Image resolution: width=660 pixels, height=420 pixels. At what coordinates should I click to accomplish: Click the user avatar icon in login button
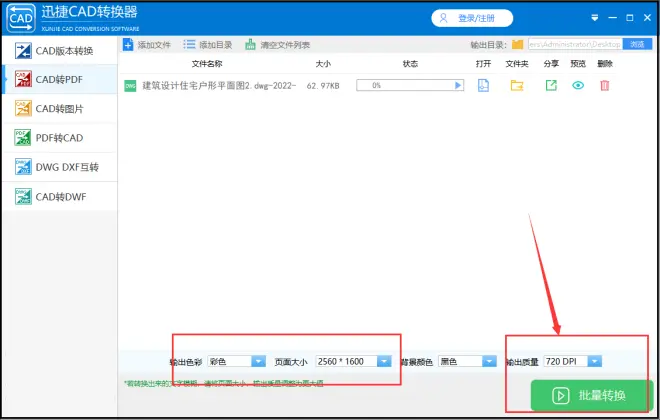[x=443, y=18]
